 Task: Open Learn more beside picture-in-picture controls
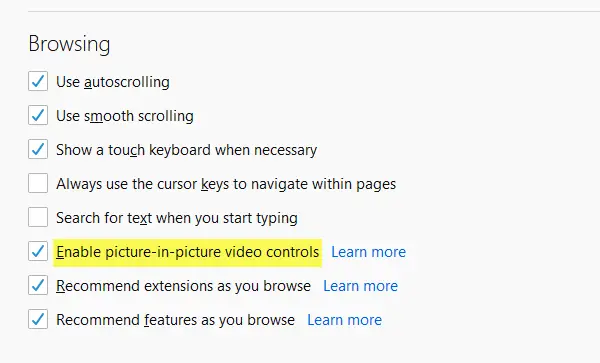pos(368,252)
